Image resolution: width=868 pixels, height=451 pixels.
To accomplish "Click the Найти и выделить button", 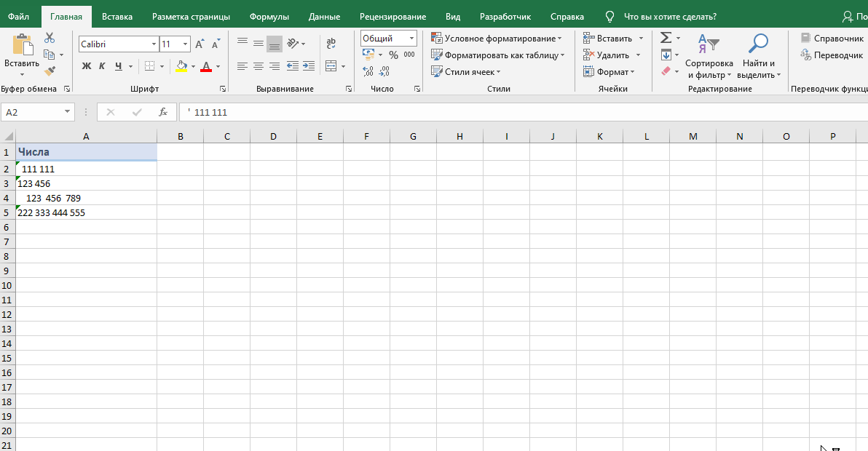I will click(x=758, y=57).
